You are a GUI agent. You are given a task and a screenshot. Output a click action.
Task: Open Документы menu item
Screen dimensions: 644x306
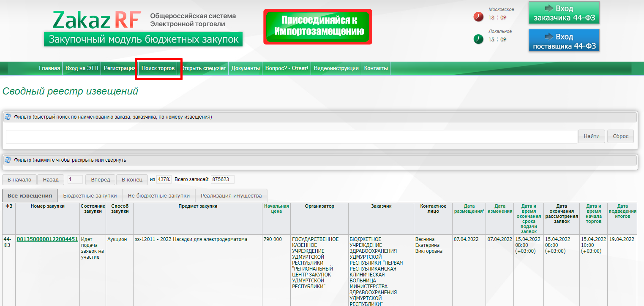click(x=246, y=68)
